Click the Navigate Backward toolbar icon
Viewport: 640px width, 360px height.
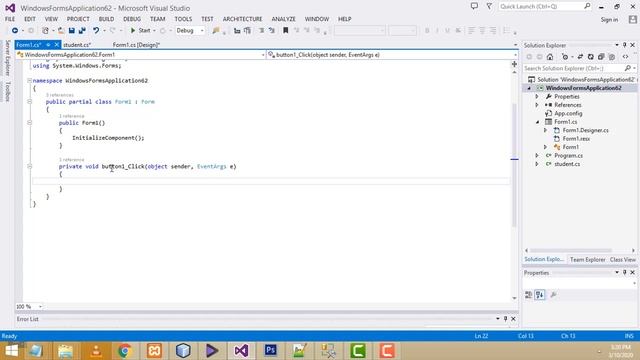(15, 31)
